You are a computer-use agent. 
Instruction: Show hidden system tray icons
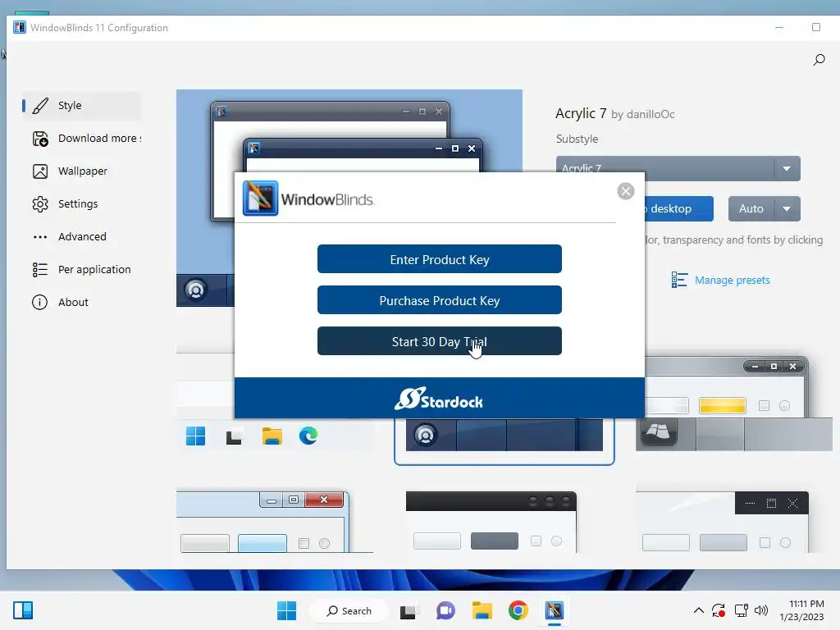699,610
